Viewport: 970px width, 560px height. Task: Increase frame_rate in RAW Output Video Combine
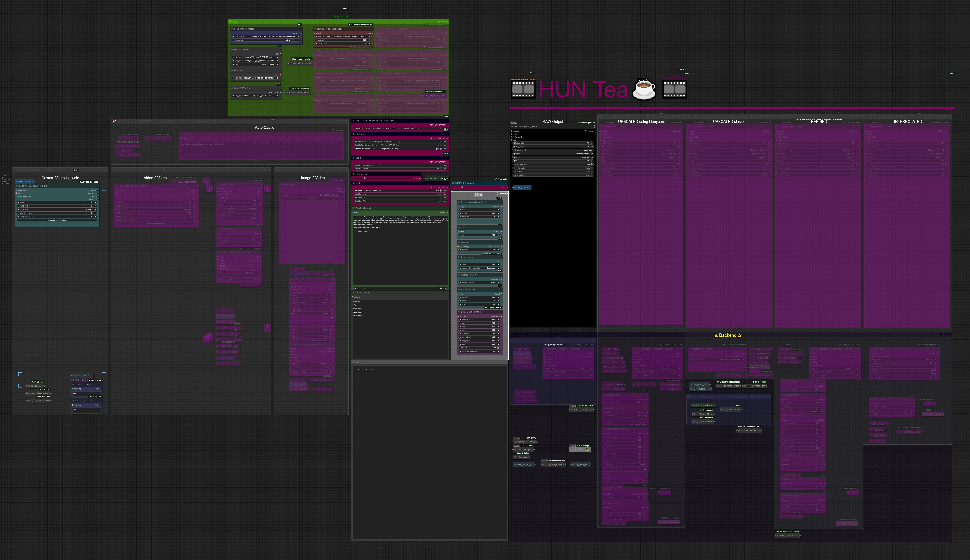coord(592,143)
